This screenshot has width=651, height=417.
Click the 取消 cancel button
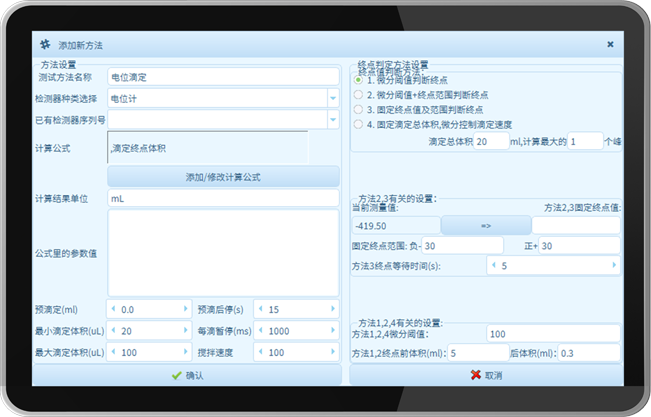(x=486, y=376)
